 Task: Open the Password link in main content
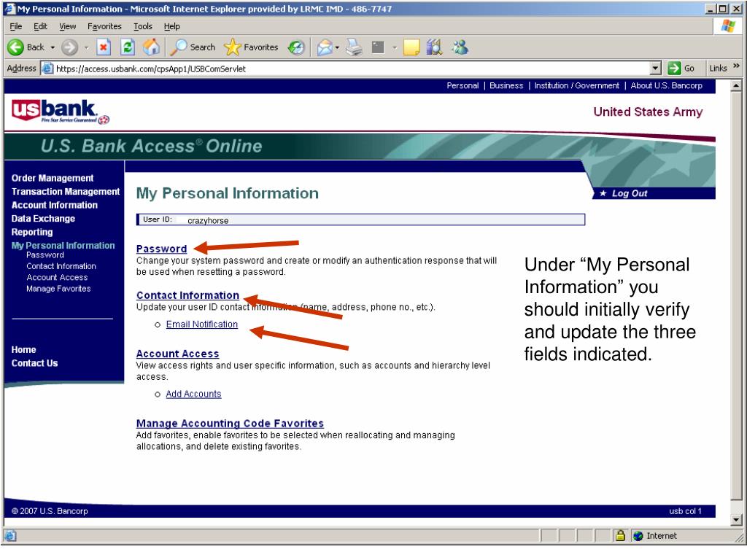pyautogui.click(x=161, y=249)
